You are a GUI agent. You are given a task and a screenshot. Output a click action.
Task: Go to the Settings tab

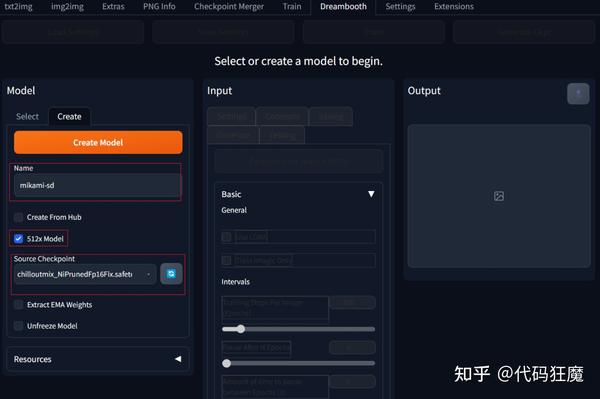click(x=400, y=7)
